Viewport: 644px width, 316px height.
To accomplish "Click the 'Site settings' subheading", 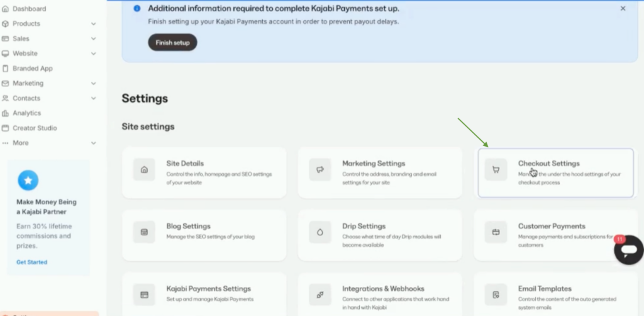I will pyautogui.click(x=148, y=127).
